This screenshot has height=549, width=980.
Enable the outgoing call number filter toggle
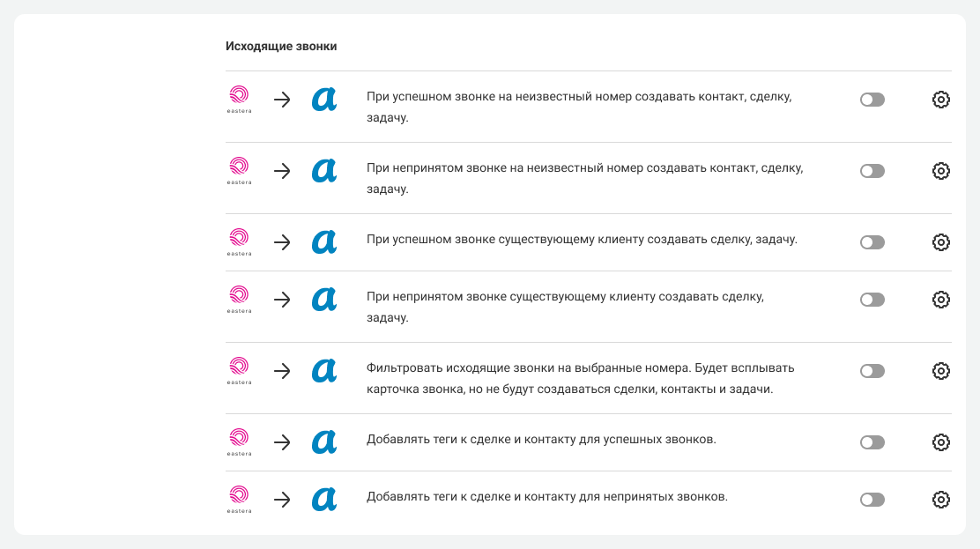[x=872, y=371]
